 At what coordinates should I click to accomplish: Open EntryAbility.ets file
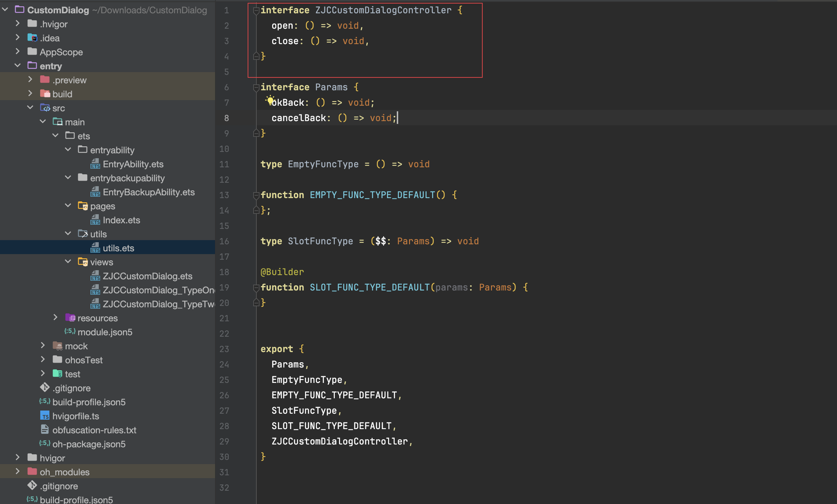pyautogui.click(x=133, y=164)
